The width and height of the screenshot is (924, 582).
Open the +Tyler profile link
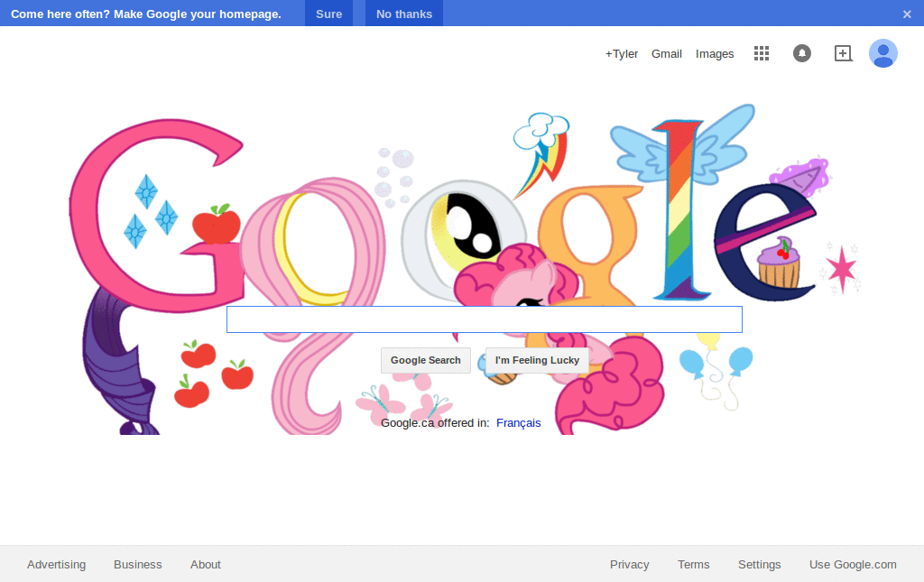click(x=622, y=53)
